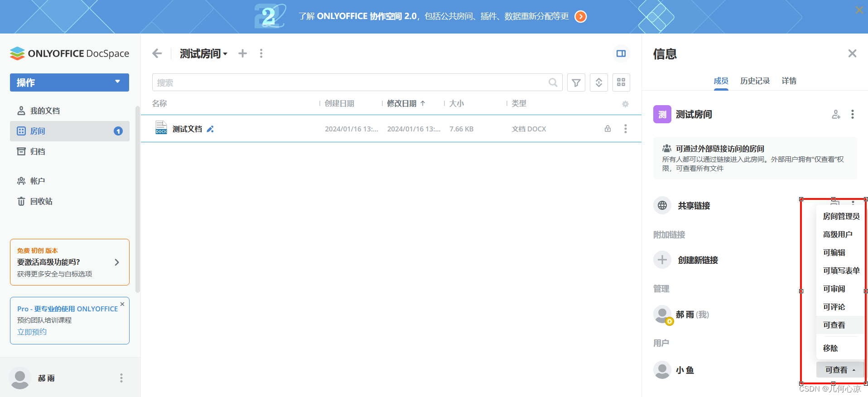The image size is (868, 397).
Task: Click the 房间 badge counter 1
Action: tap(118, 131)
